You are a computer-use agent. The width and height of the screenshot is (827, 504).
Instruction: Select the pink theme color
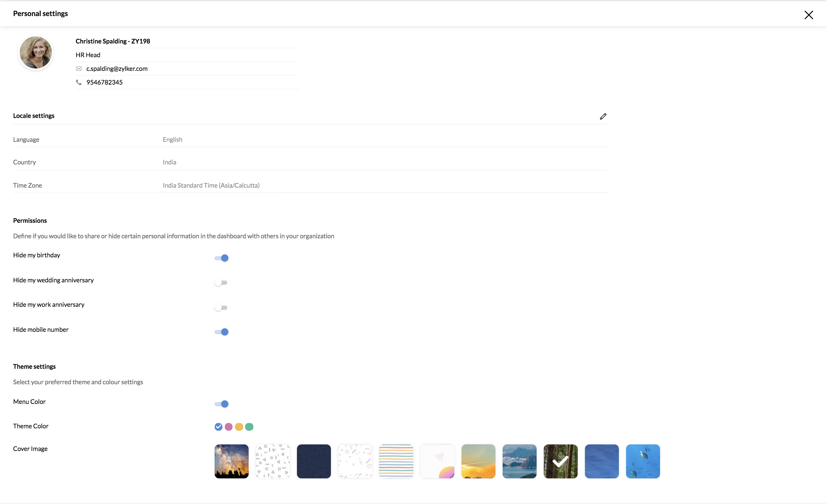tap(229, 427)
